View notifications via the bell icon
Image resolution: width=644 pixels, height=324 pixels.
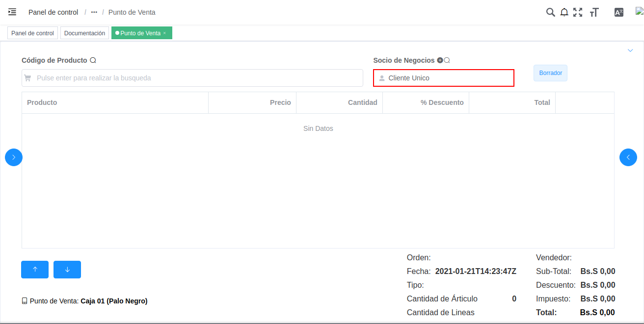[564, 12]
